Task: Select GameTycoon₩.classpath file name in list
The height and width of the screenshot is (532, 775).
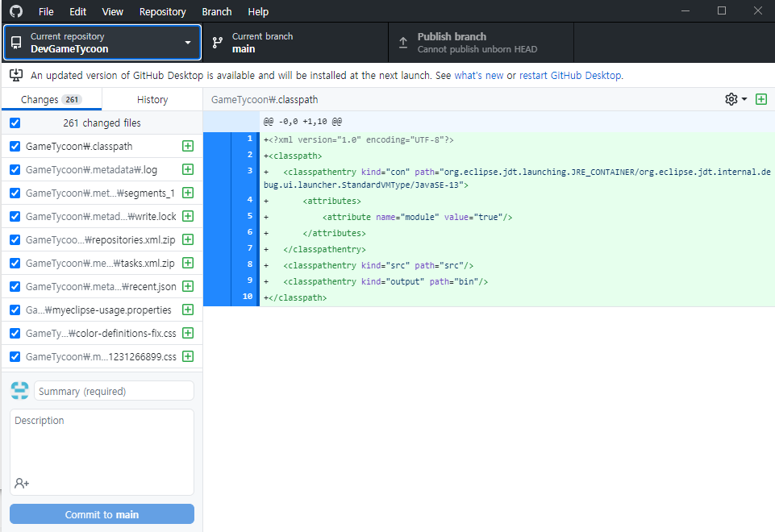Action: (79, 146)
